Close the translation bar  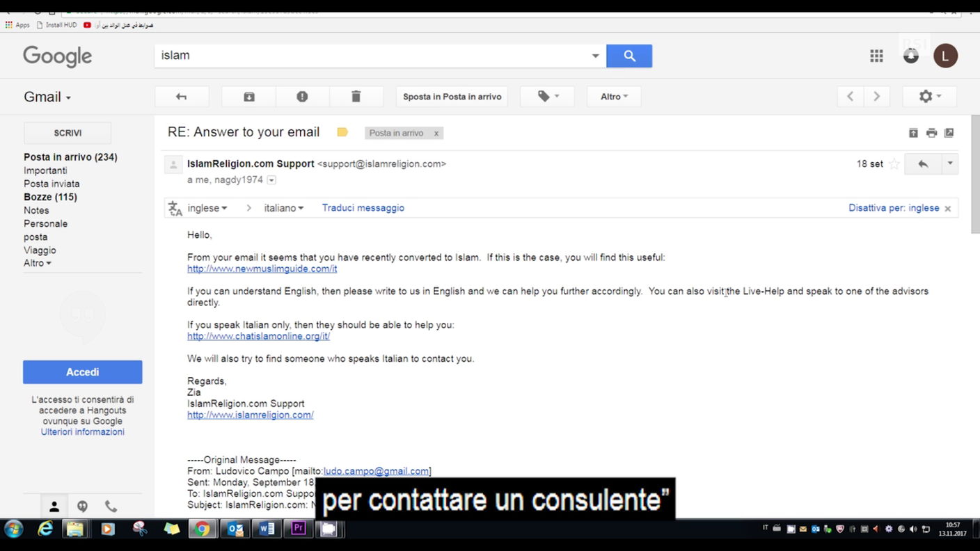[948, 209]
